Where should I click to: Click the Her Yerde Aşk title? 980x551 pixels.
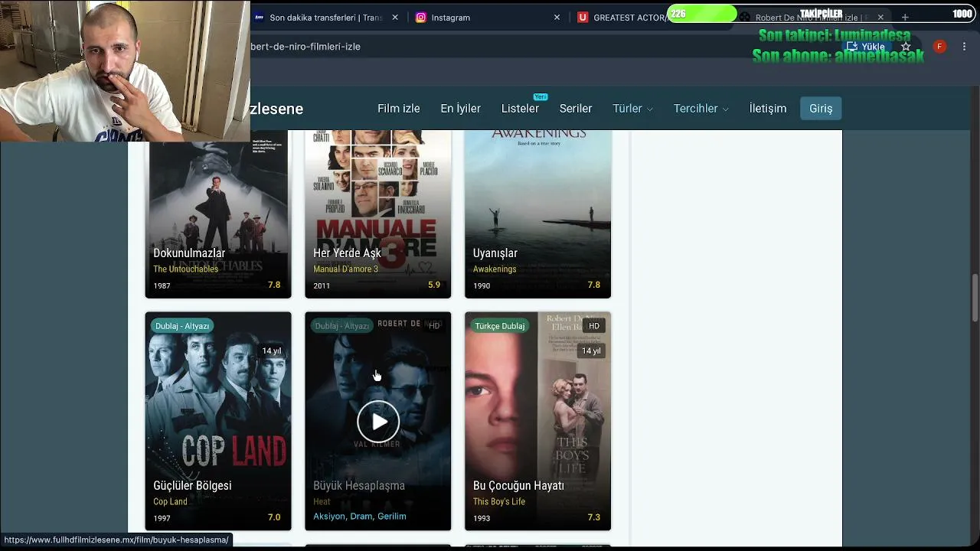(347, 253)
